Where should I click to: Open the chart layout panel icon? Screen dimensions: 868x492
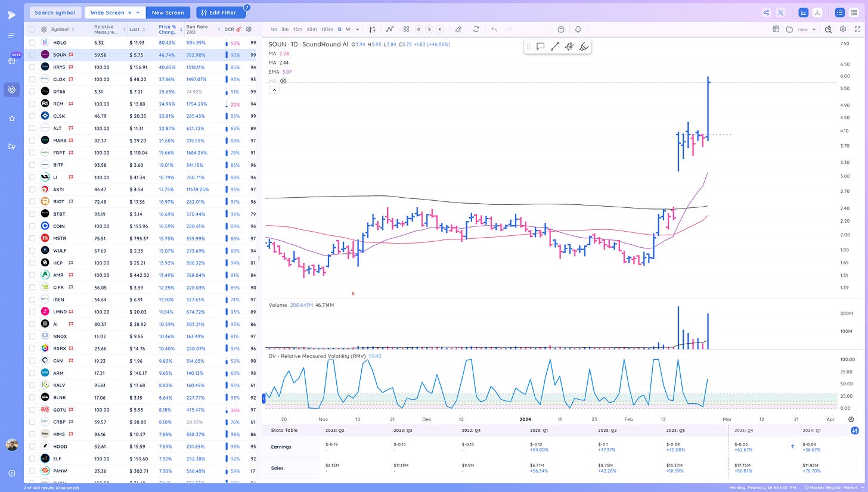(776, 29)
